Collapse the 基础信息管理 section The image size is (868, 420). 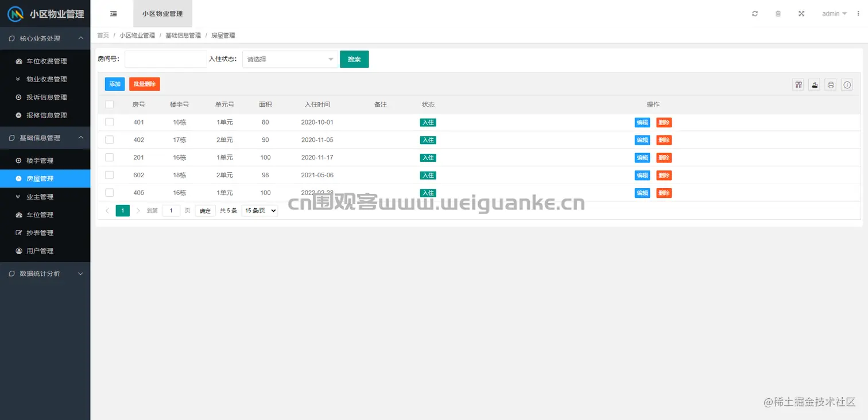coord(45,138)
